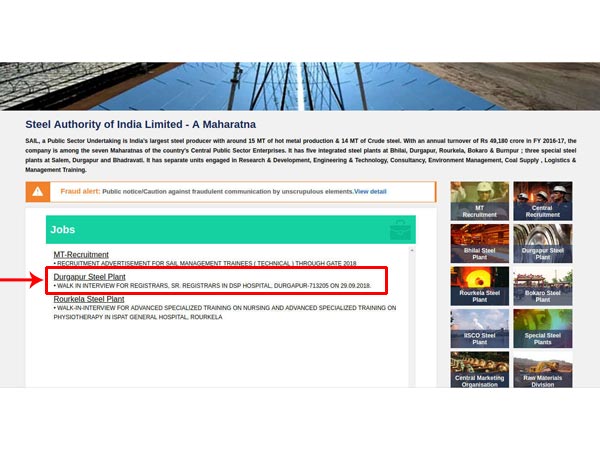Open the Durgapur Steel Plant jobs link

(90, 277)
